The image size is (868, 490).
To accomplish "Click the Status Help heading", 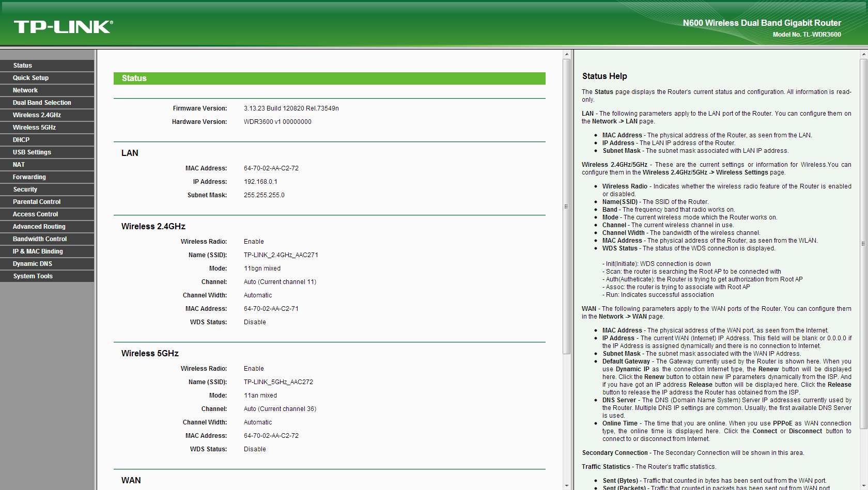I will (605, 76).
